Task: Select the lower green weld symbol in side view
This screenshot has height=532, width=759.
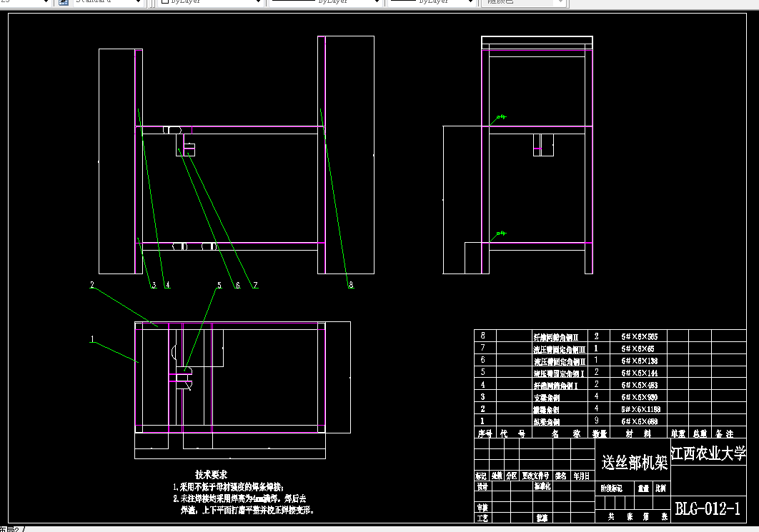Action: point(501,234)
